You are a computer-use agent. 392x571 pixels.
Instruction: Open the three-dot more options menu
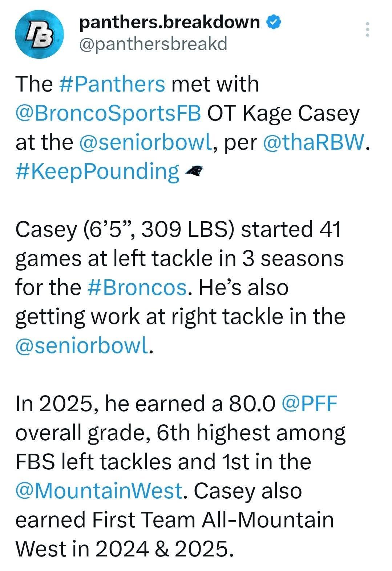point(367,29)
